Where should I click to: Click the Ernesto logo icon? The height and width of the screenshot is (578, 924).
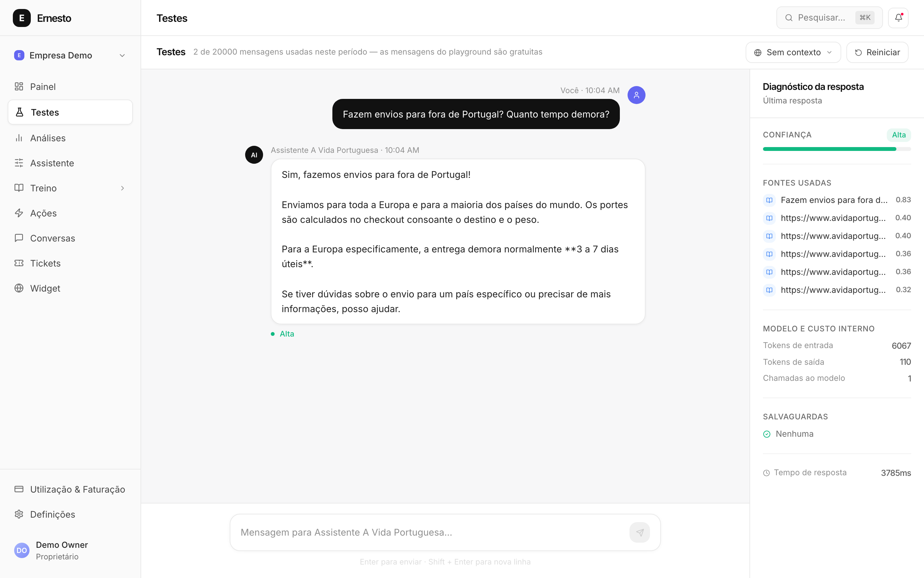pos(22,18)
